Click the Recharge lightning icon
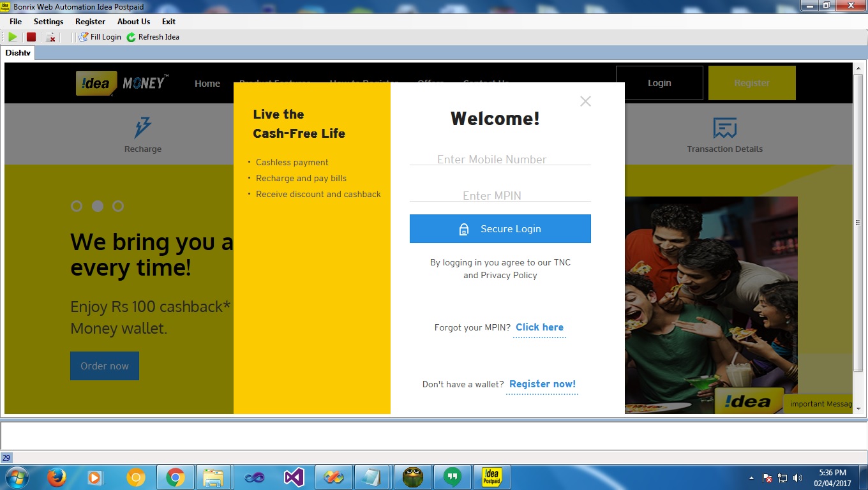868x490 pixels. tap(143, 128)
